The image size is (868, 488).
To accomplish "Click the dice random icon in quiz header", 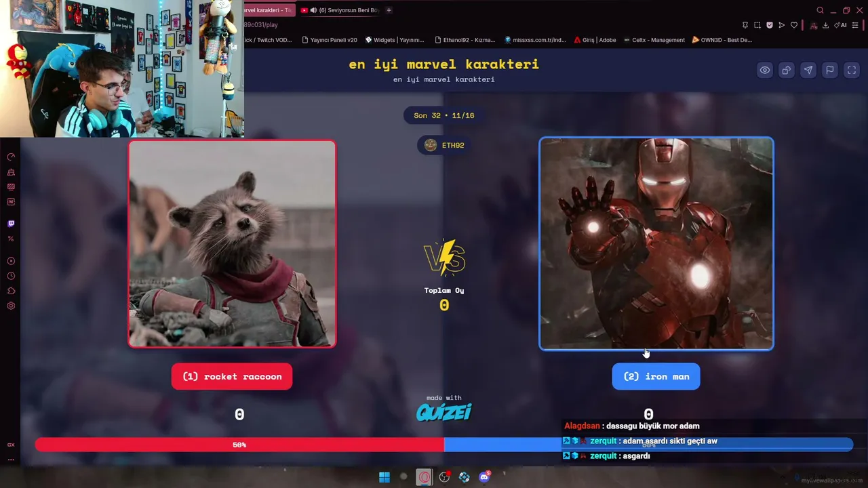I will point(787,70).
